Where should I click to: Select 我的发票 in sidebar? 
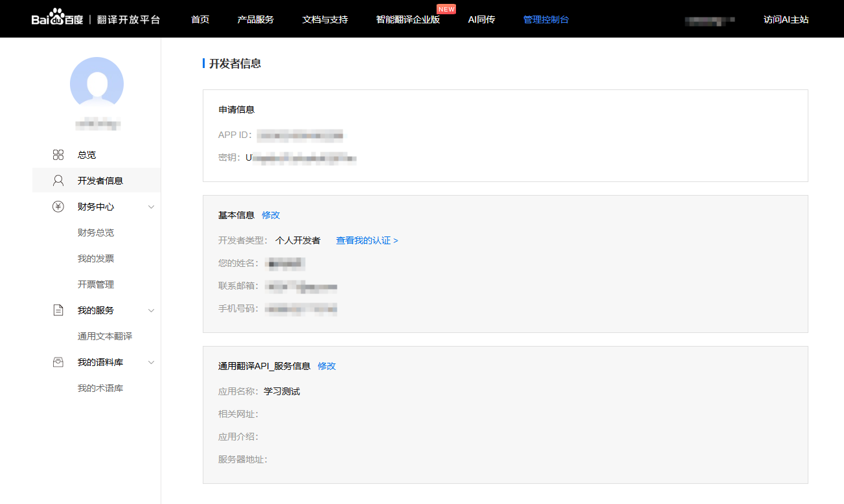[x=96, y=258]
